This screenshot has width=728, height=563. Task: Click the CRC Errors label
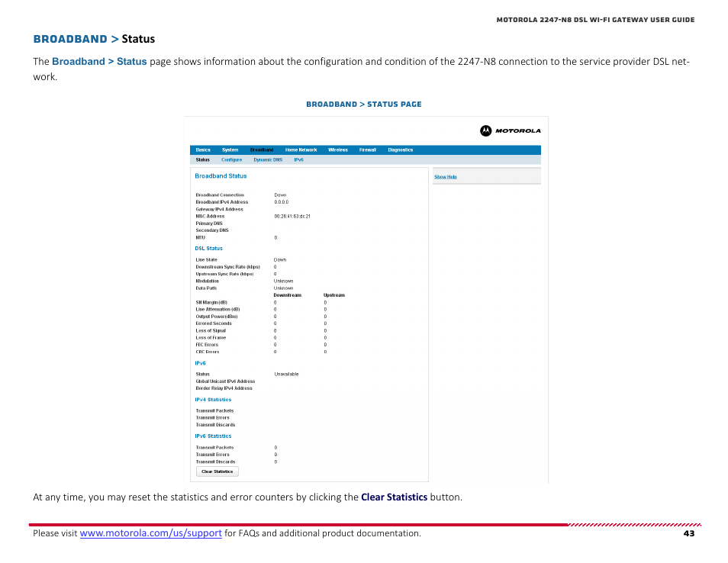tap(207, 352)
